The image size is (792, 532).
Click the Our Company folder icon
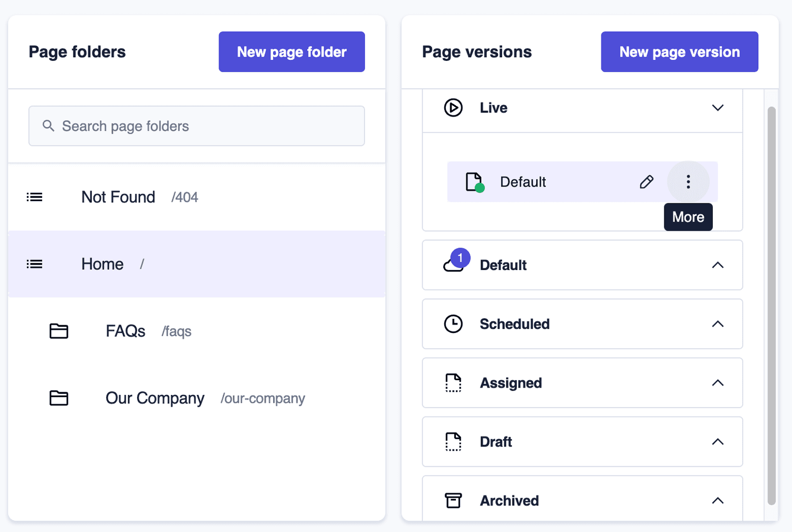click(59, 398)
